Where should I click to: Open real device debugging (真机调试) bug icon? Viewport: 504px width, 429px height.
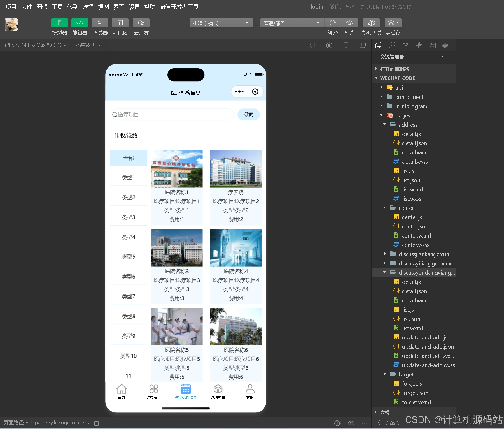pos(371,23)
